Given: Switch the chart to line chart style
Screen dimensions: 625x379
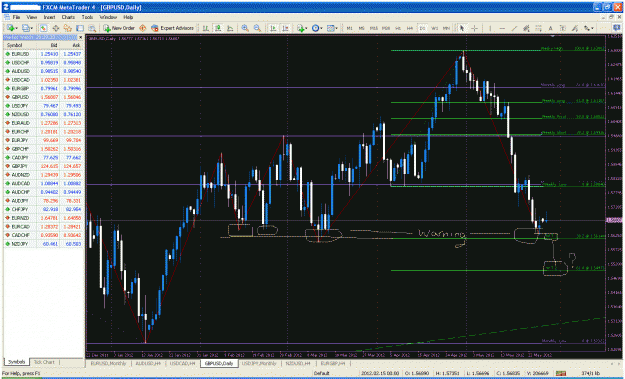Looking at the screenshot, I should [230, 28].
